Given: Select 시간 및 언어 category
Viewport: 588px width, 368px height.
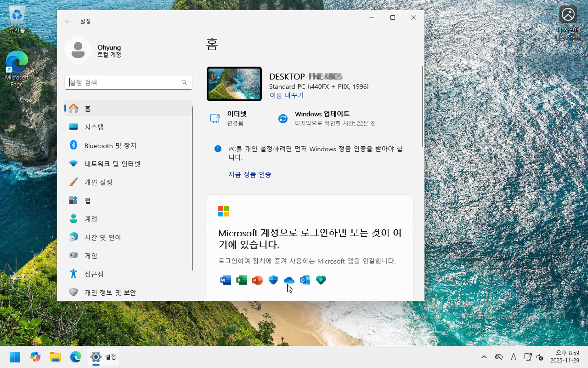Looking at the screenshot, I should click(x=102, y=237).
